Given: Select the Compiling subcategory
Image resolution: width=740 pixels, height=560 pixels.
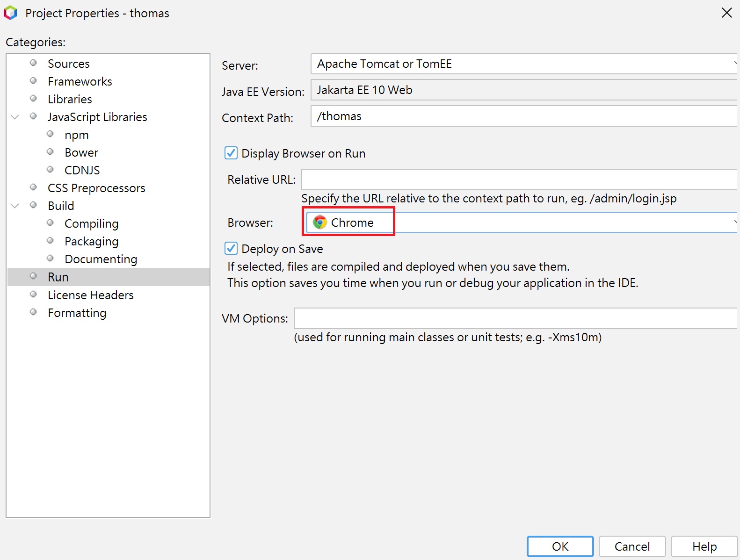Looking at the screenshot, I should (x=92, y=223).
